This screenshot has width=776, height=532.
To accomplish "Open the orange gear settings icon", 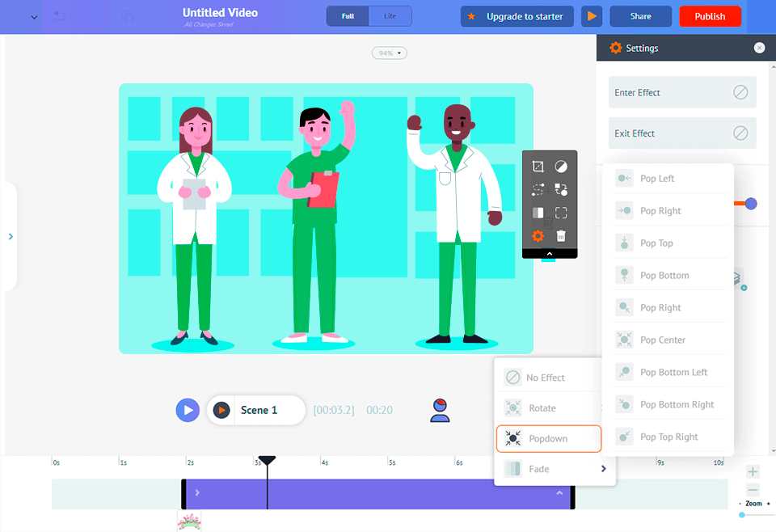I will click(x=538, y=236).
